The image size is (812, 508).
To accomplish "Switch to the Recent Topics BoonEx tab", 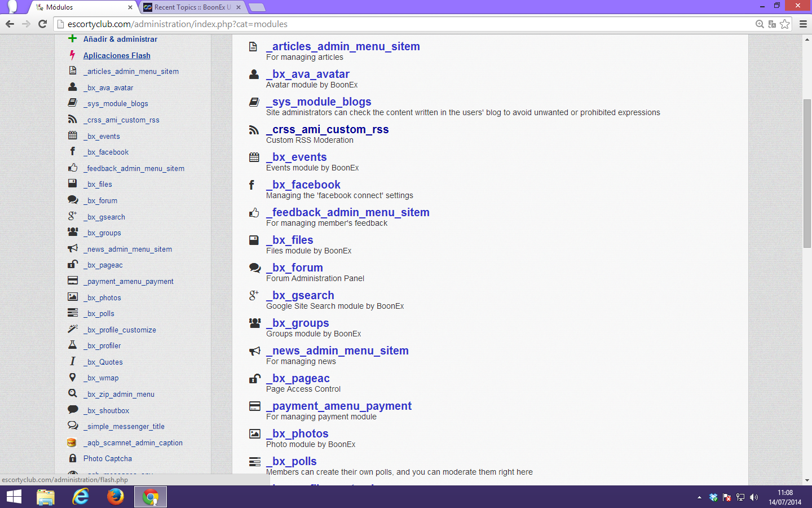I will pyautogui.click(x=192, y=7).
